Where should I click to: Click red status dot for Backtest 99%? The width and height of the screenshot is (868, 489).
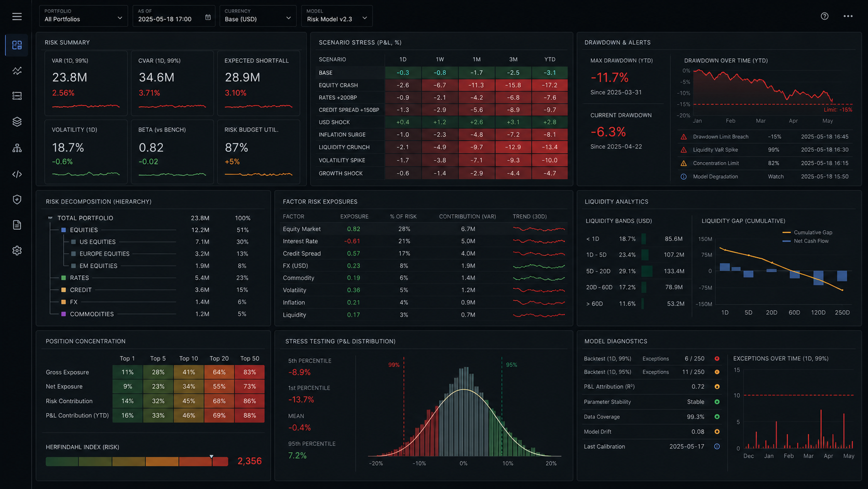[717, 359]
